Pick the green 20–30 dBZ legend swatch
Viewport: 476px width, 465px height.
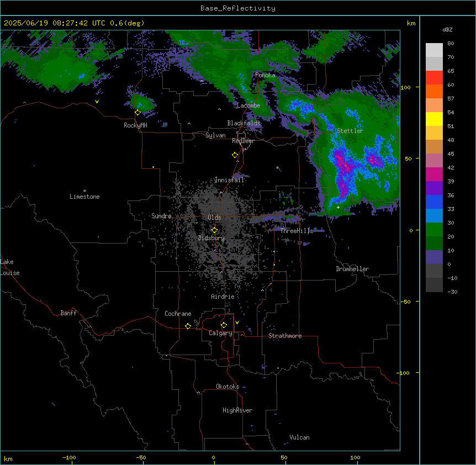[434, 230]
